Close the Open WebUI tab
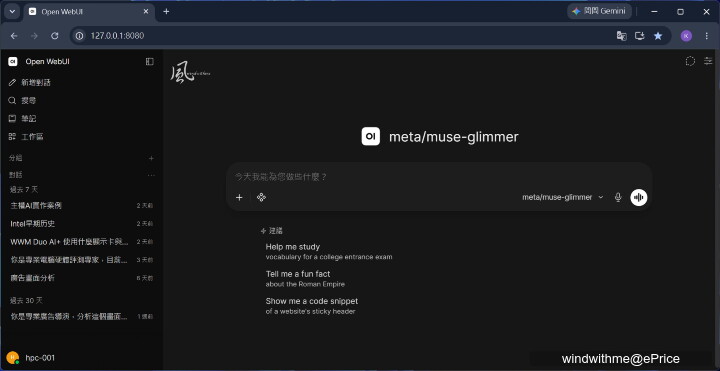 pos(146,12)
